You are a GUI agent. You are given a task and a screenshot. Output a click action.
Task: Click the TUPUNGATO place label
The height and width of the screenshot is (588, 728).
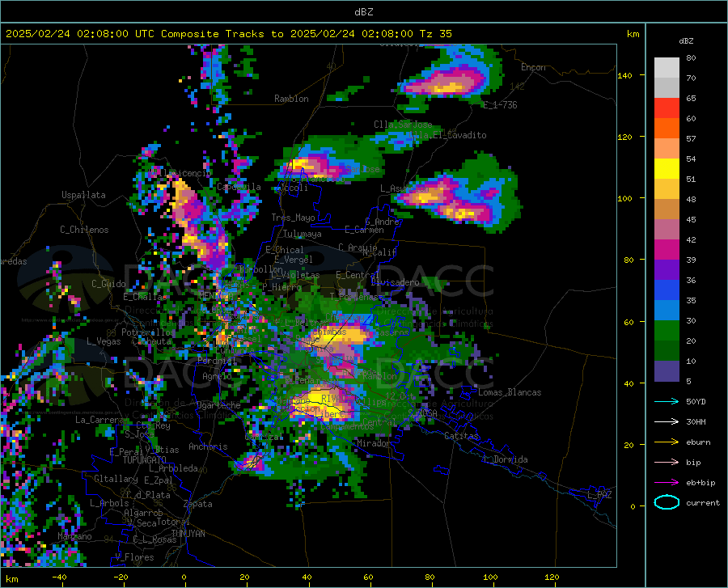tap(145, 460)
